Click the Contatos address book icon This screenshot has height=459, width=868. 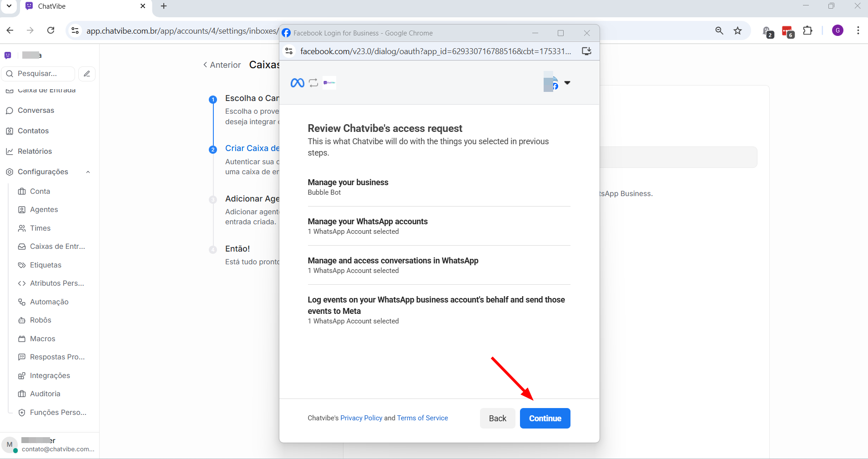pos(10,131)
